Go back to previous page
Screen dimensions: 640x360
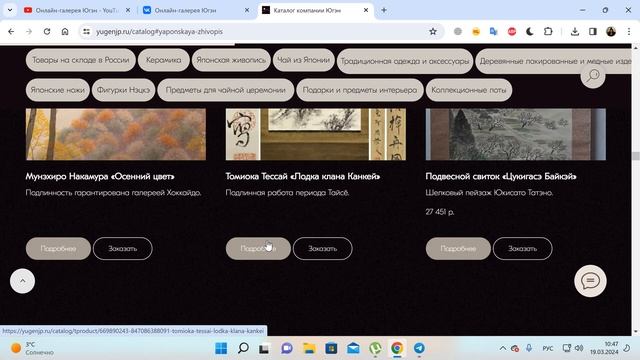11,31
